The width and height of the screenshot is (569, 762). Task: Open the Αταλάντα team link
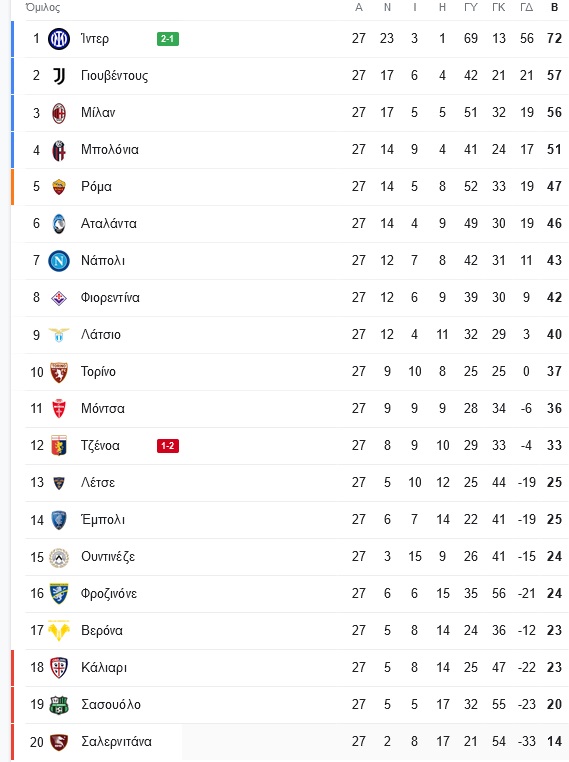click(109, 224)
